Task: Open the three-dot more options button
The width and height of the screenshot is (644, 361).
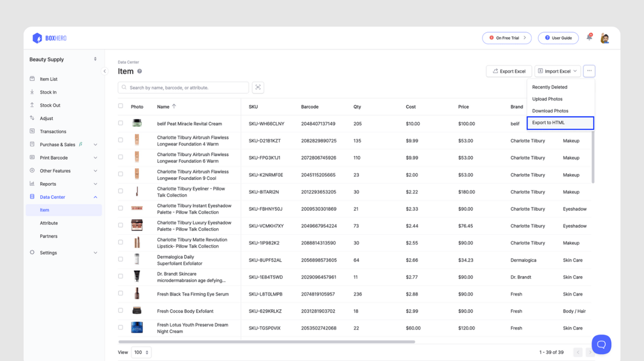Action: tap(589, 71)
